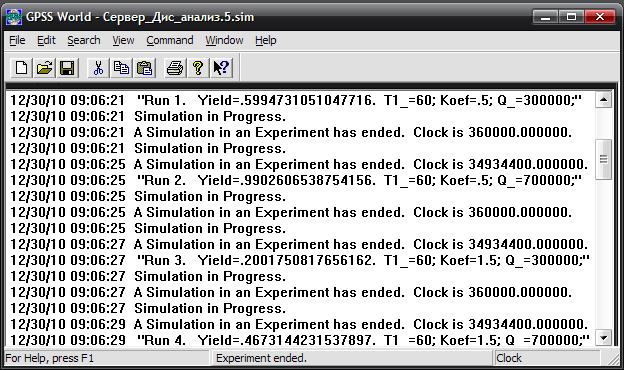Image resolution: width=624 pixels, height=370 pixels.
Task: Save the model using the floppy disk icon
Action: point(67,68)
